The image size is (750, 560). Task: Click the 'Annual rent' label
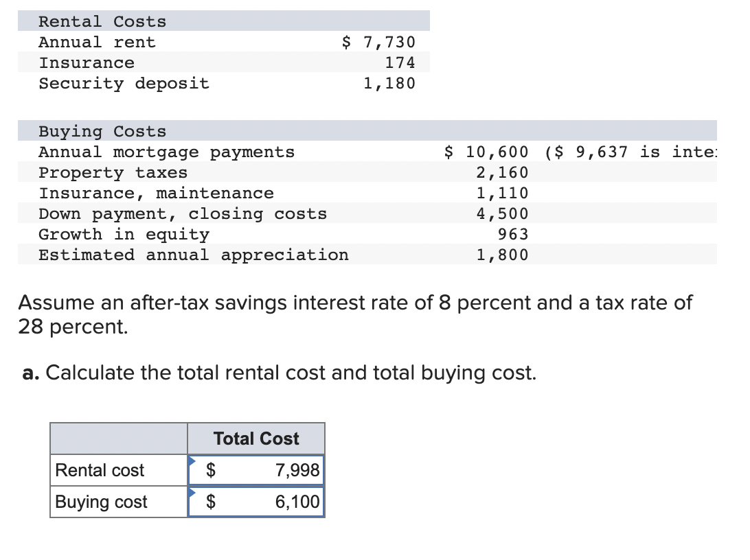coord(97,42)
